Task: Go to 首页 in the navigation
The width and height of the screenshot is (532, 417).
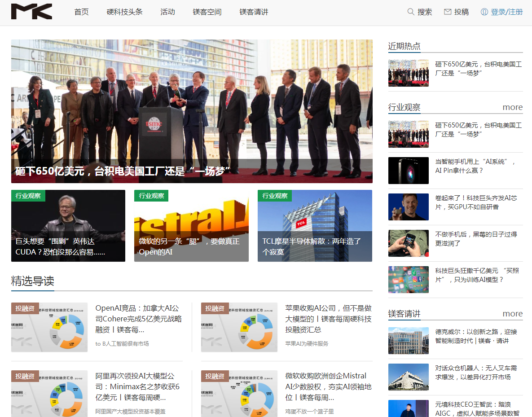Action: pos(81,12)
